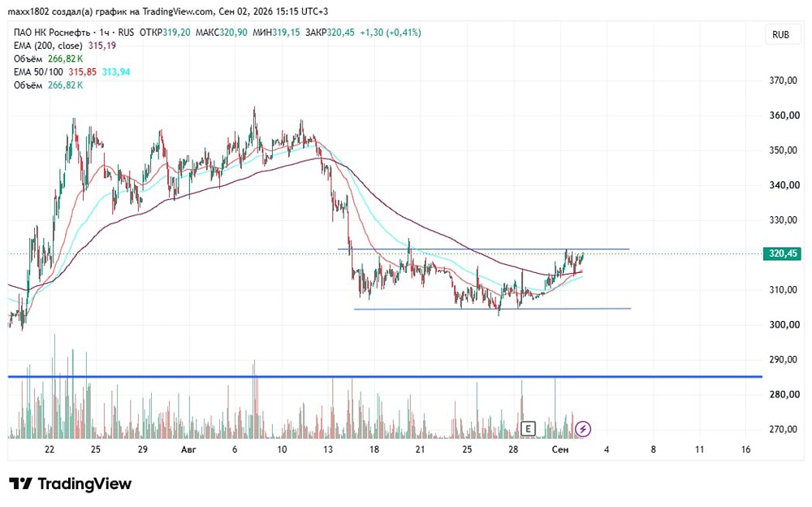Image resolution: width=812 pixels, height=507 pixels.
Task: Click the ОТКР 319,20 open value
Action: tap(165, 32)
